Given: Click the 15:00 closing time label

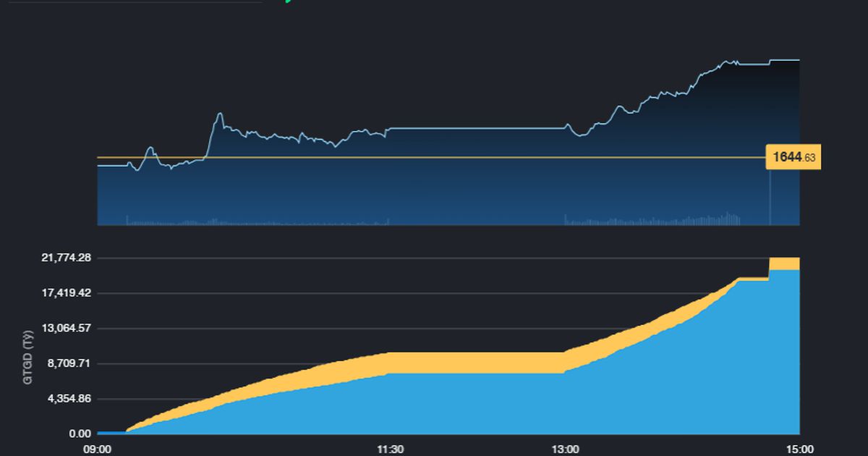Looking at the screenshot, I should tap(799, 449).
